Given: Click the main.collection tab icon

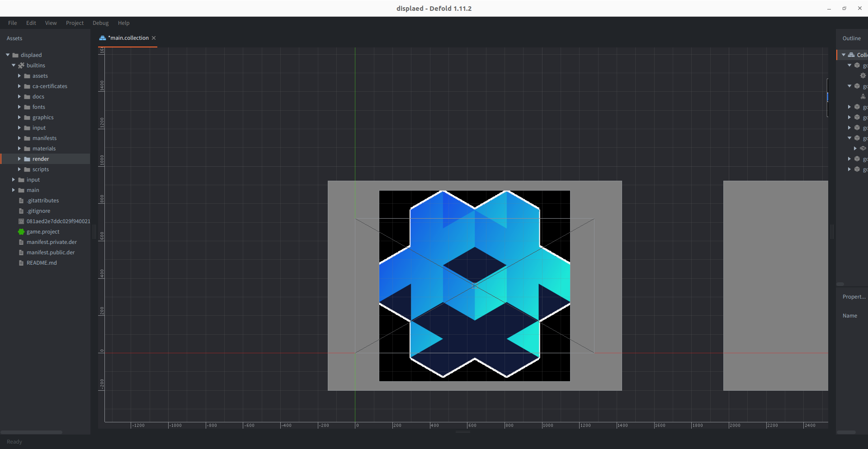Looking at the screenshot, I should 103,38.
